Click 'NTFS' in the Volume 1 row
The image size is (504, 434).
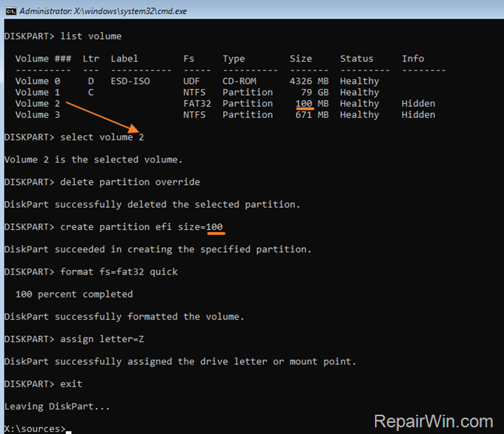194,92
